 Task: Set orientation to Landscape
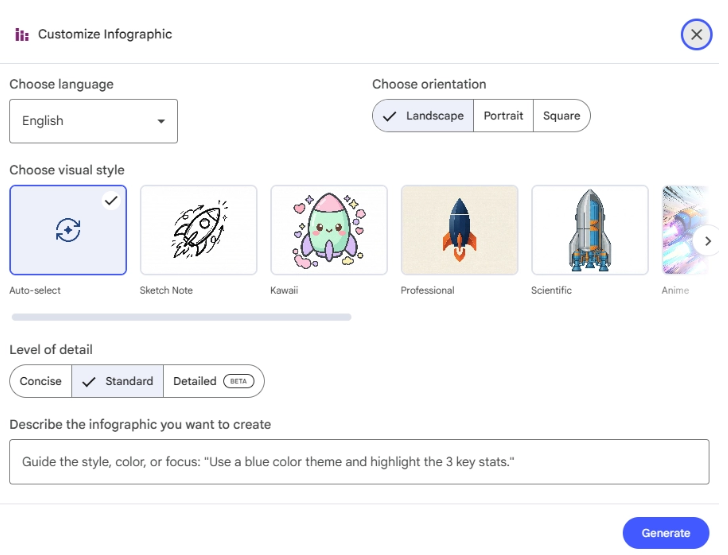[423, 116]
